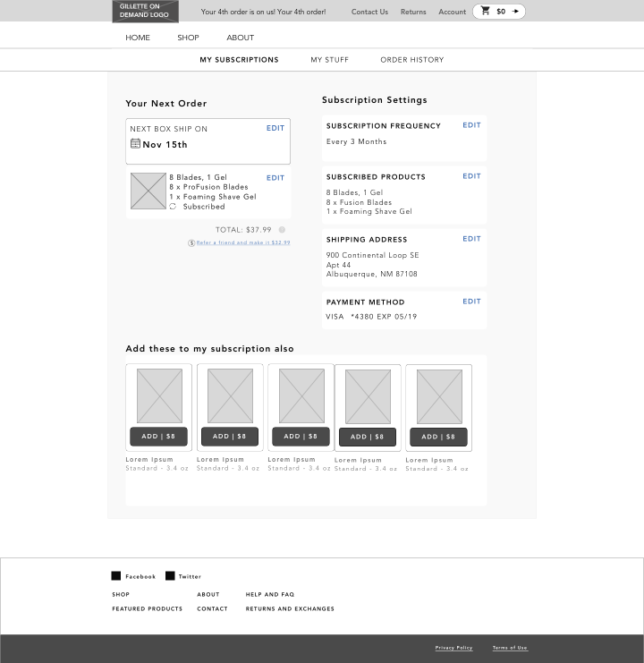Click the first ADD | $8 button
644x663 pixels.
click(158, 437)
